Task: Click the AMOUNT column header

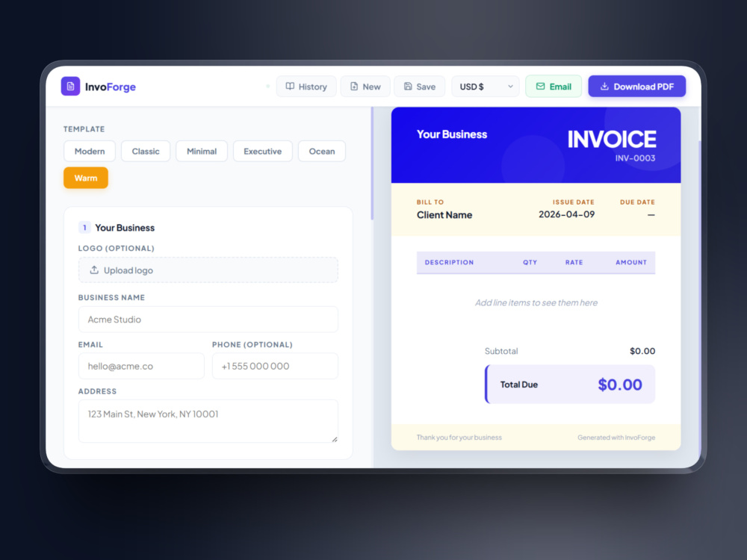Action: (631, 262)
